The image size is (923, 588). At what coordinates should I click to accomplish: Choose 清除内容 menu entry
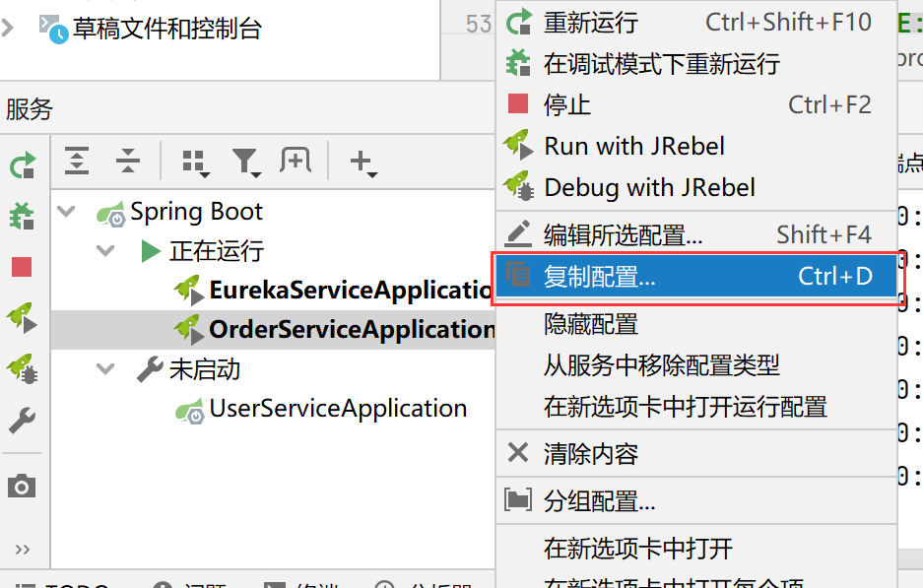pyautogui.click(x=696, y=454)
